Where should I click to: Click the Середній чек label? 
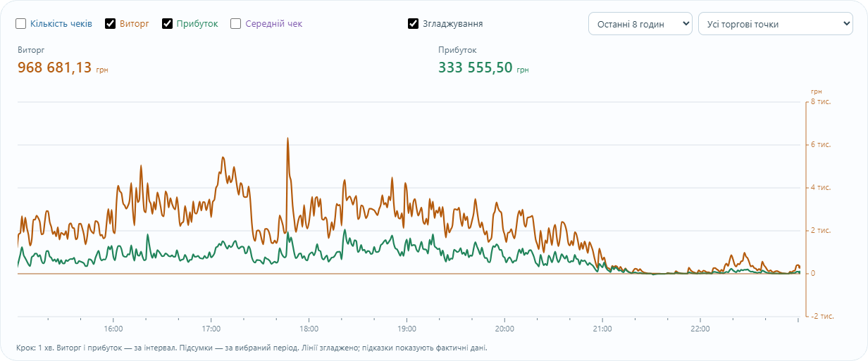(274, 23)
